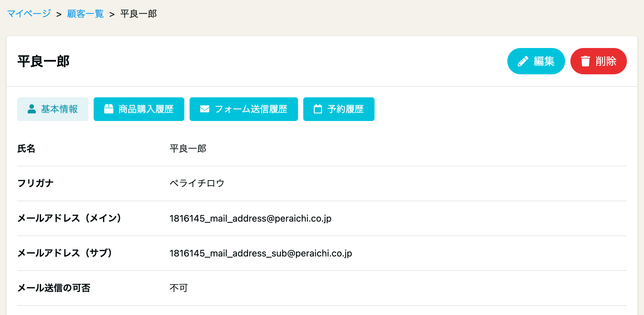Screen dimensions: 644x315
Task: Click the main email address 1816145_mail_address@peraichi.co.jp
Action: [250, 218]
